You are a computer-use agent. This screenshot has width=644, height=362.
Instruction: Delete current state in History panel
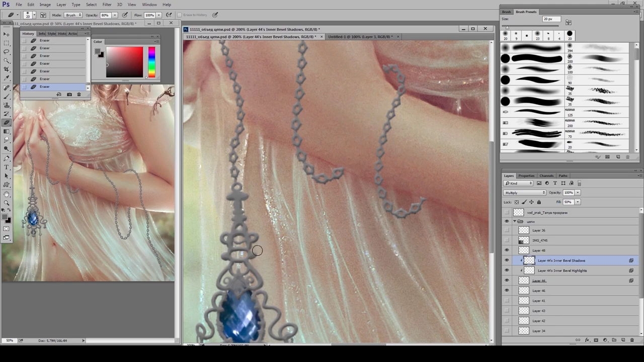coord(78,95)
